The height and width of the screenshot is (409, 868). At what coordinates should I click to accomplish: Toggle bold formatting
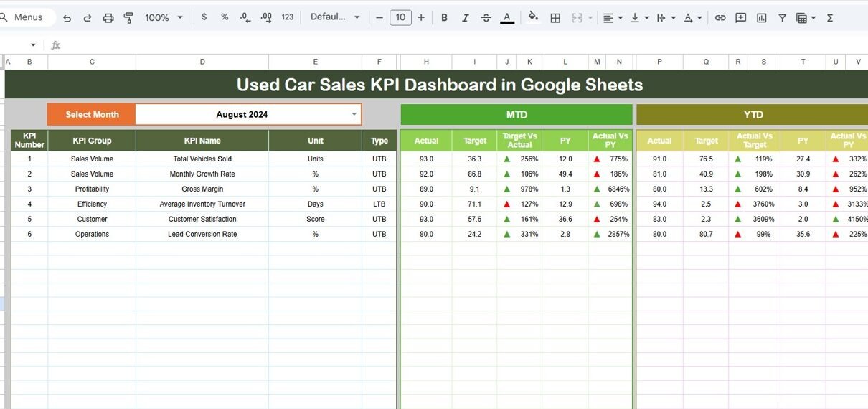click(x=444, y=18)
